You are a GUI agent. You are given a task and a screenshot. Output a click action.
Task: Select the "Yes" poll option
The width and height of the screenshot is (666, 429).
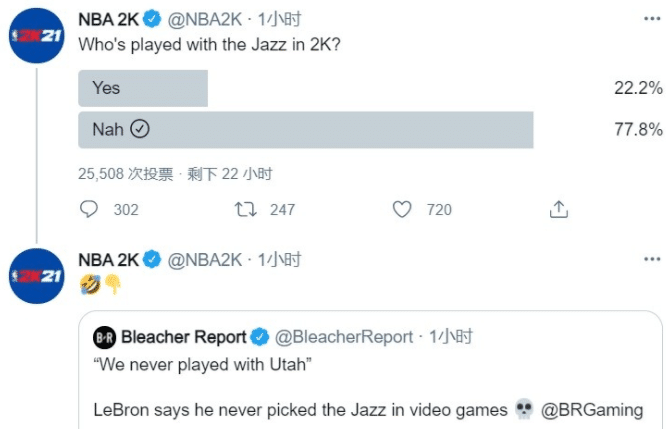[x=142, y=88]
